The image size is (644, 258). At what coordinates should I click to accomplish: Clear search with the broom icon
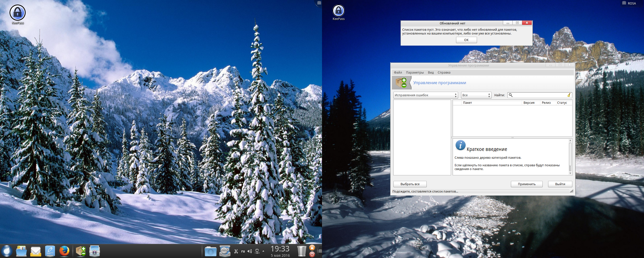569,95
